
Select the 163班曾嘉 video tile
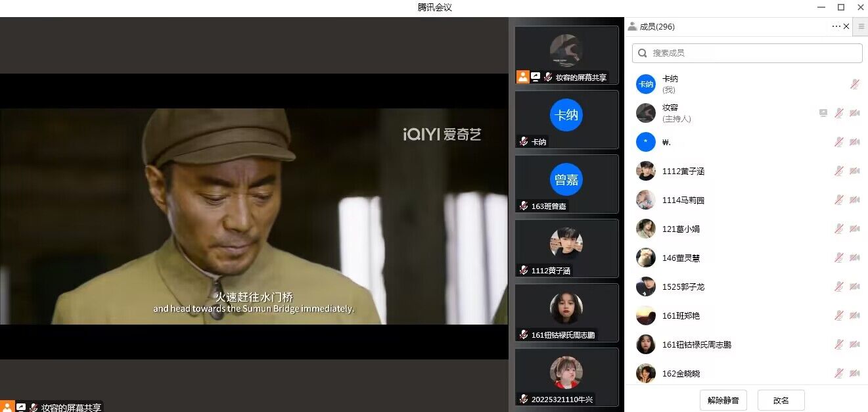tap(566, 184)
